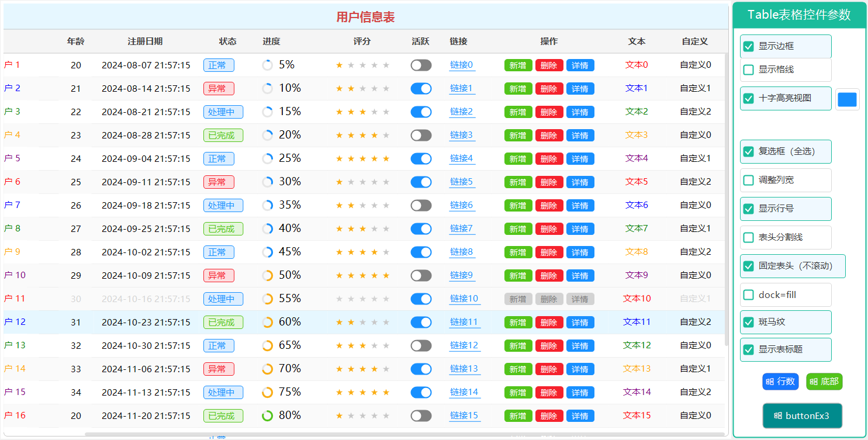Open the 链接11 hyperlink
This screenshot has height=440, width=868.
[464, 322]
